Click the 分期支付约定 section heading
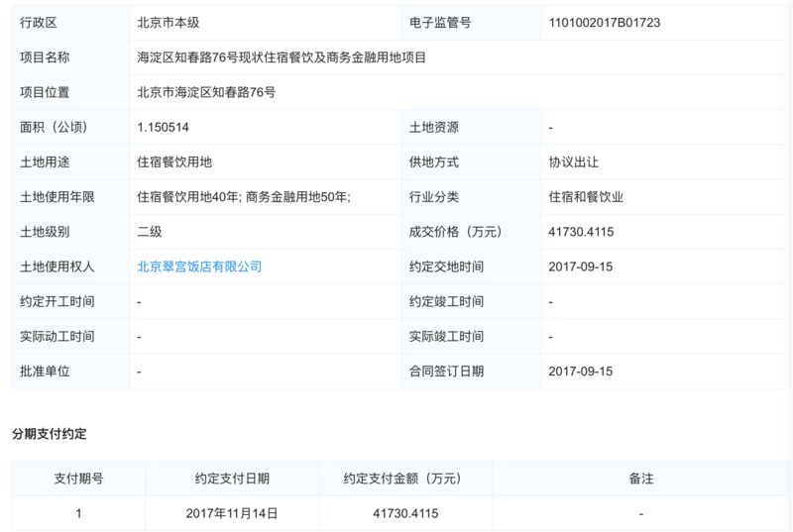The image size is (793, 532). (x=49, y=434)
